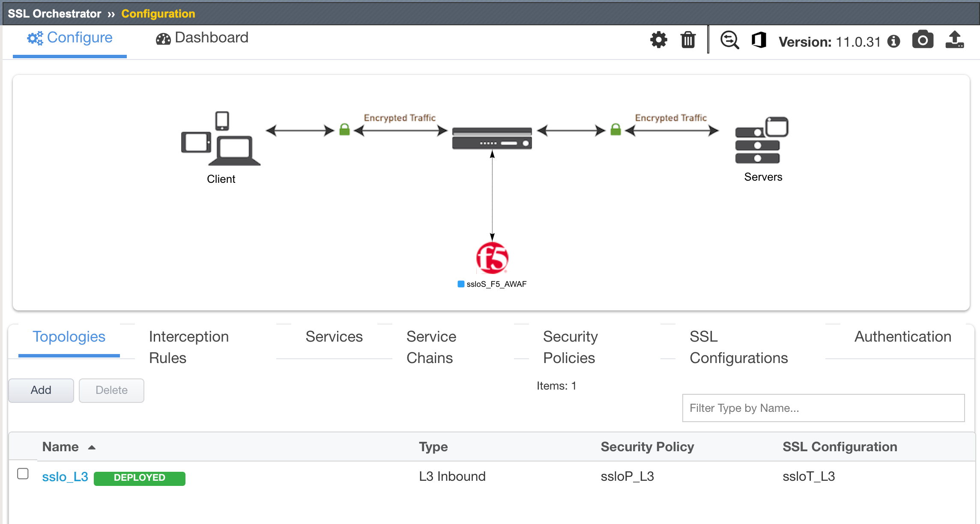Click the icon left of Version label

pos(759,40)
